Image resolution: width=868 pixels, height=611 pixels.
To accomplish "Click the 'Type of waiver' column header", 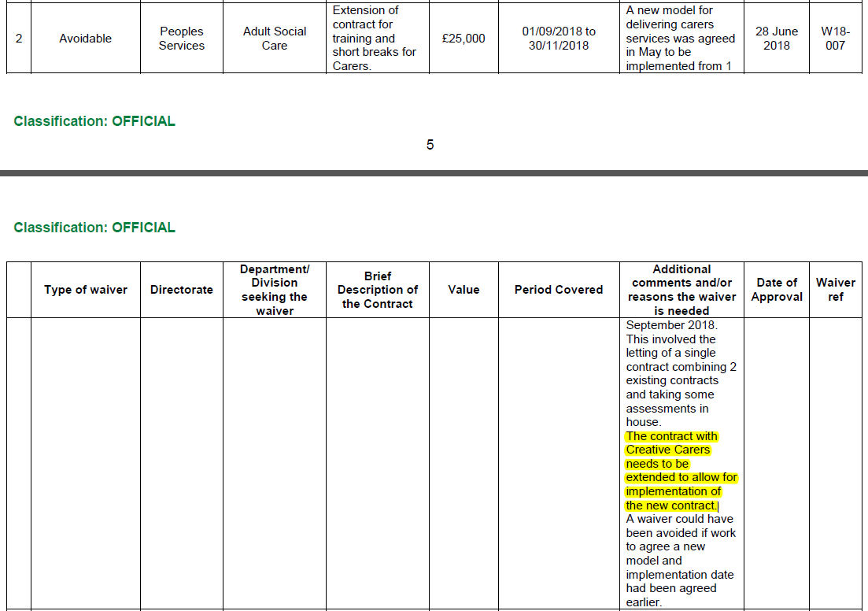I will tap(85, 290).
